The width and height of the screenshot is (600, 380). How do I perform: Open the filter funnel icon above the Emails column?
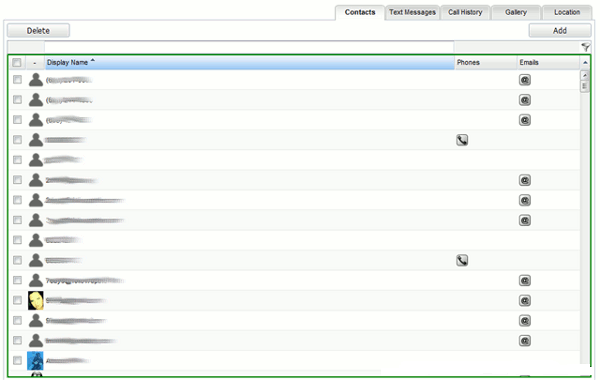coord(585,47)
